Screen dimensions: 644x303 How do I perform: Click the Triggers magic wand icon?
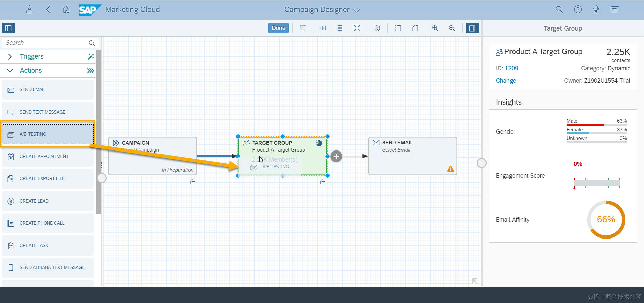(91, 56)
